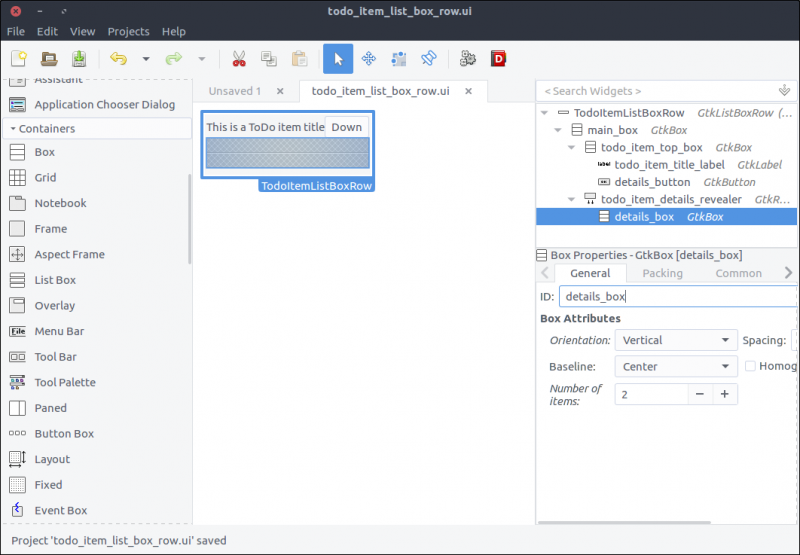Screen dimensions: 800x555
Task: Toggle the Homogeneous checkbox
Action: point(750,366)
